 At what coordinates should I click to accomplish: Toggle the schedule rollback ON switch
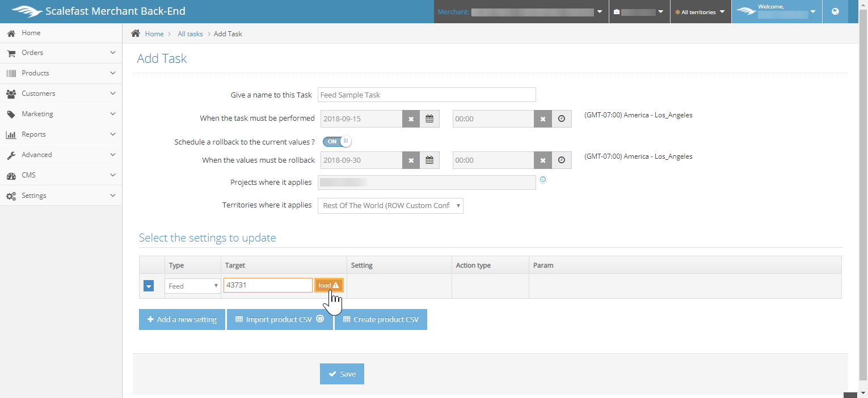click(337, 141)
